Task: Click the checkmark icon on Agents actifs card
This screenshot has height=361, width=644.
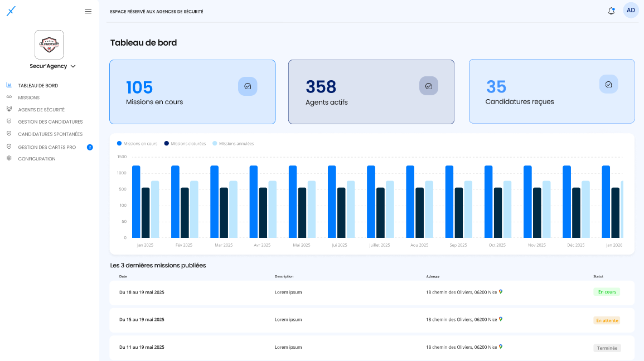Action: [x=428, y=86]
